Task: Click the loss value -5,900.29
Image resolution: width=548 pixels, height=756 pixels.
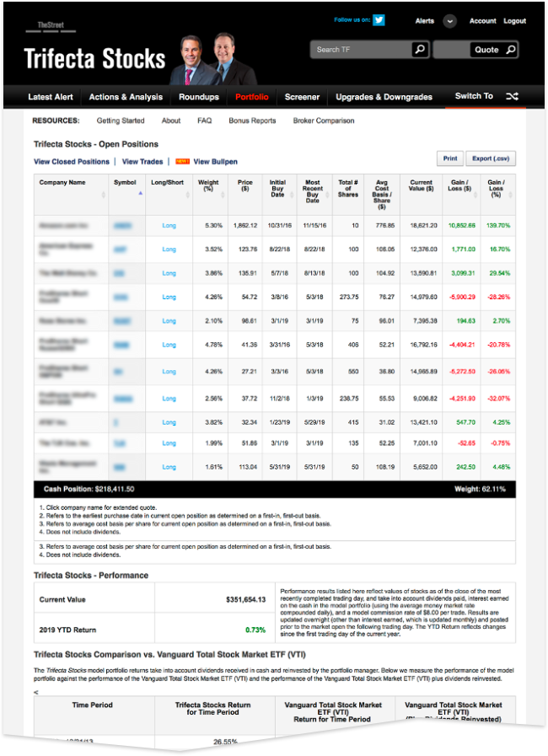Action: (462, 297)
